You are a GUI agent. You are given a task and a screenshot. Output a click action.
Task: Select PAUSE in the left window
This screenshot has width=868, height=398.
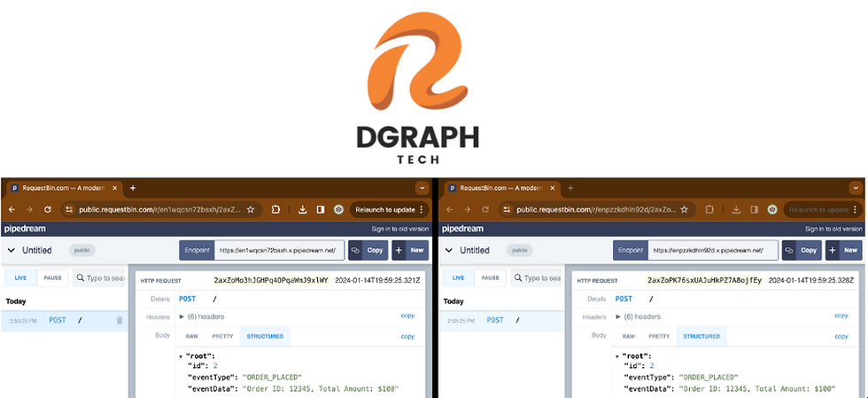coord(52,277)
